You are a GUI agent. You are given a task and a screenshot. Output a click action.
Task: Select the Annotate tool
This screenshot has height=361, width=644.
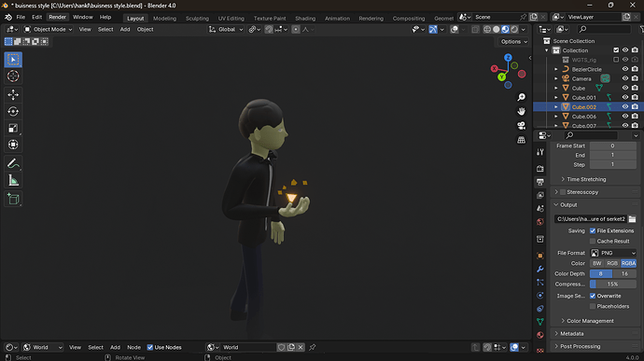[13, 163]
